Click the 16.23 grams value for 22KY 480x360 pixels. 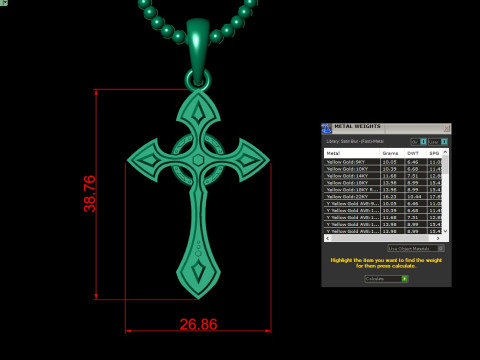[390, 197]
